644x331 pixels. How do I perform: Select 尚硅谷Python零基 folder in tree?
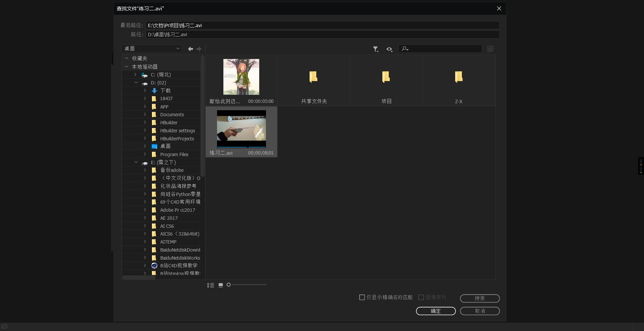[x=180, y=194]
